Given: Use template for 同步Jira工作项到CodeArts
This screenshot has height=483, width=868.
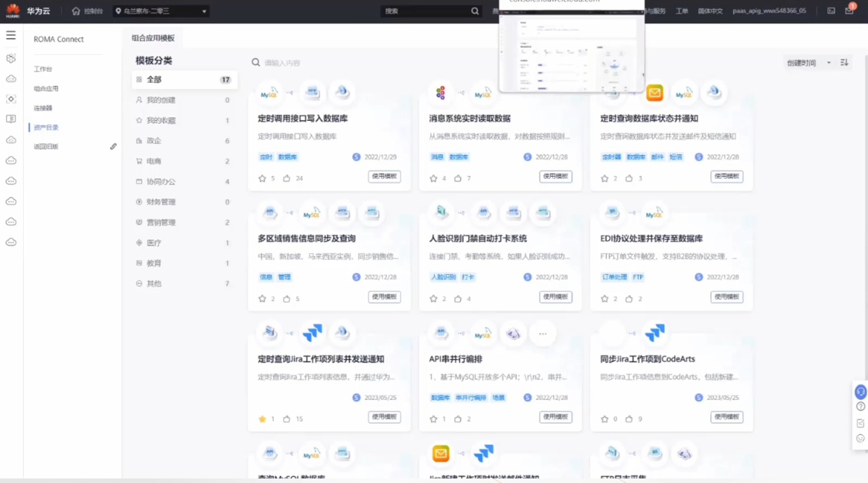Looking at the screenshot, I should [727, 417].
